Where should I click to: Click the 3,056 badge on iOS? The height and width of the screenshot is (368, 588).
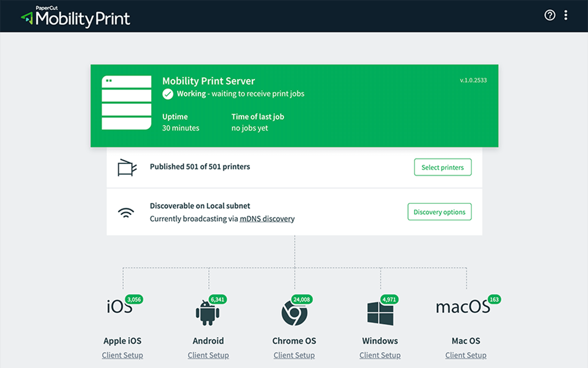tap(134, 300)
